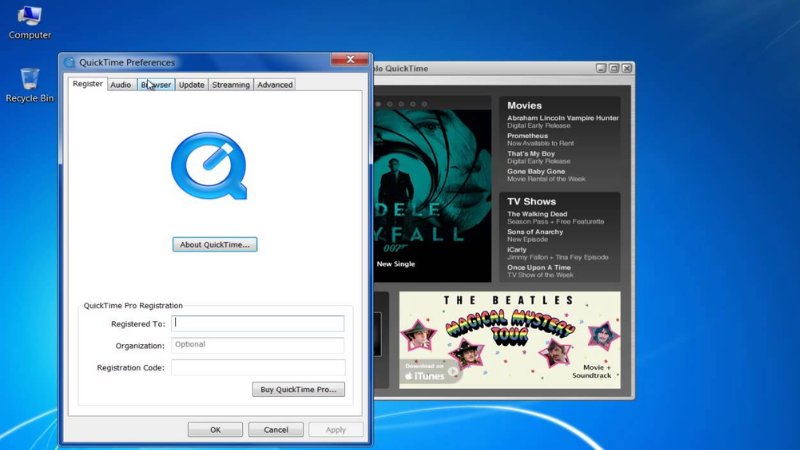Minimize the Apple QuickTime window
The image size is (800, 450).
click(601, 68)
